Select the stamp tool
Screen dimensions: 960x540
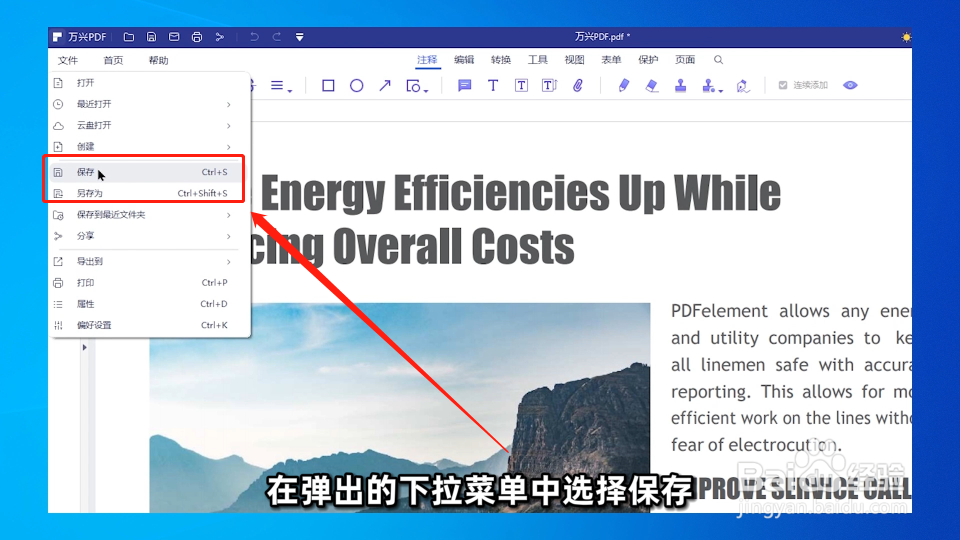coord(680,86)
